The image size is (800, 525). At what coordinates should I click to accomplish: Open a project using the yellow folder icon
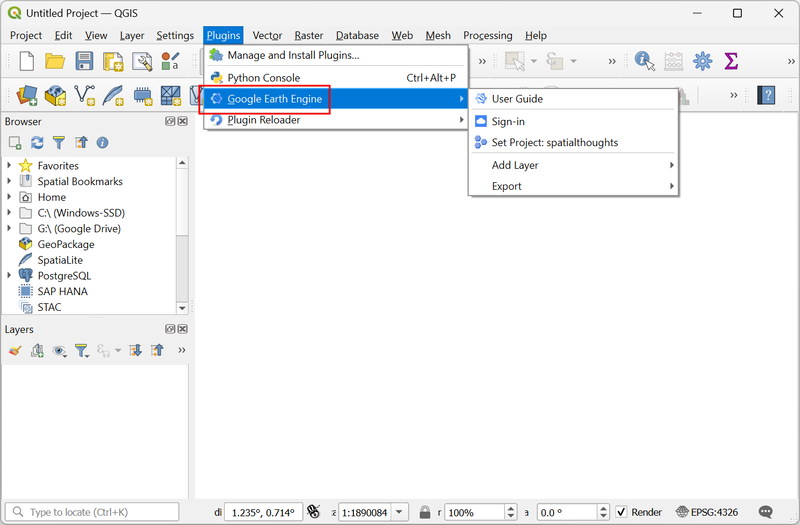click(55, 61)
